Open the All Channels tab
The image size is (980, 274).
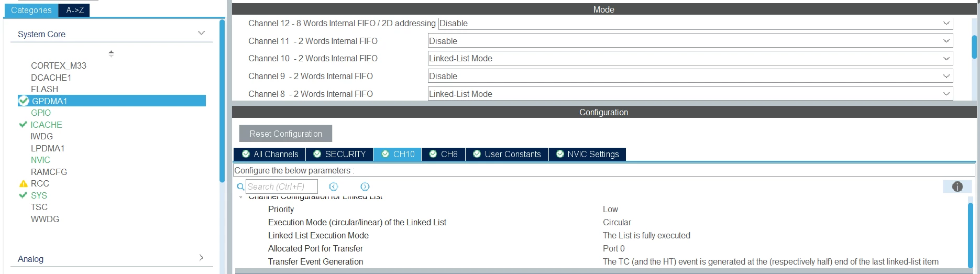click(270, 154)
